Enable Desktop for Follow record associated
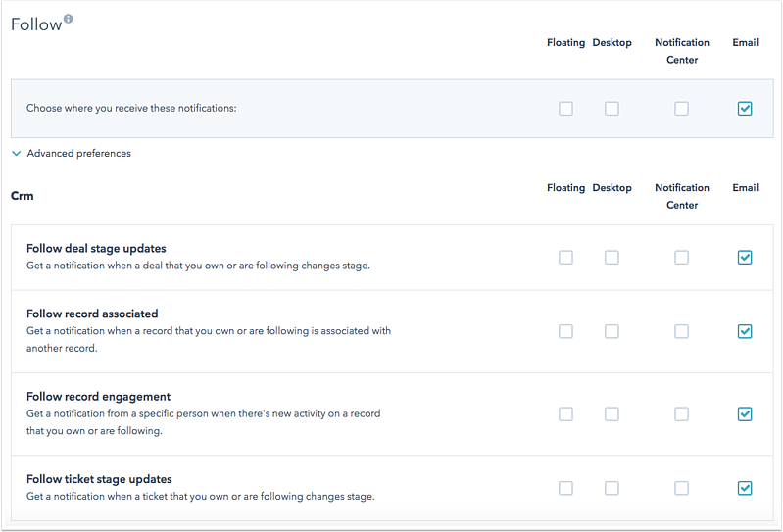The image size is (783, 532). click(x=612, y=332)
